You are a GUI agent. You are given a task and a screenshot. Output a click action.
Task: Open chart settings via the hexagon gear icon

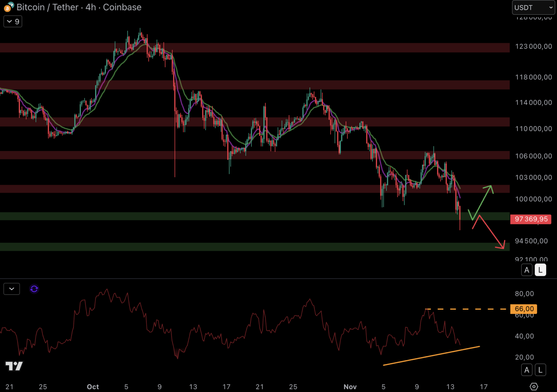point(534,387)
